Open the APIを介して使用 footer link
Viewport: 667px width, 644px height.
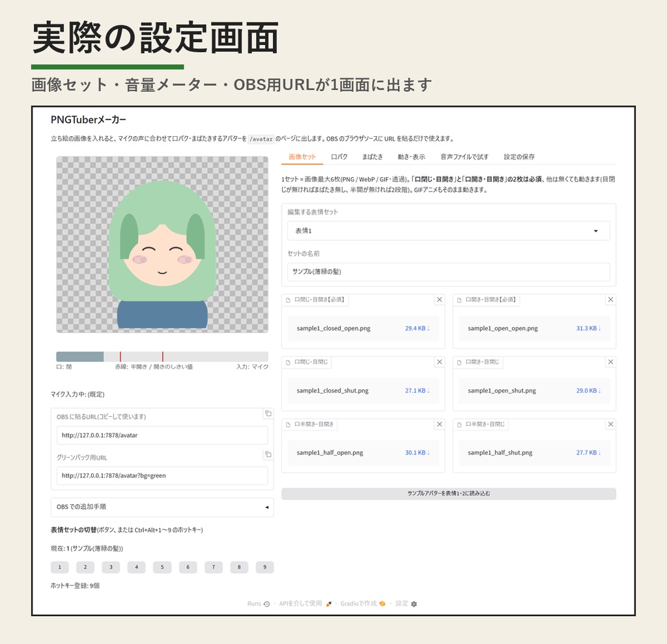coord(305,604)
